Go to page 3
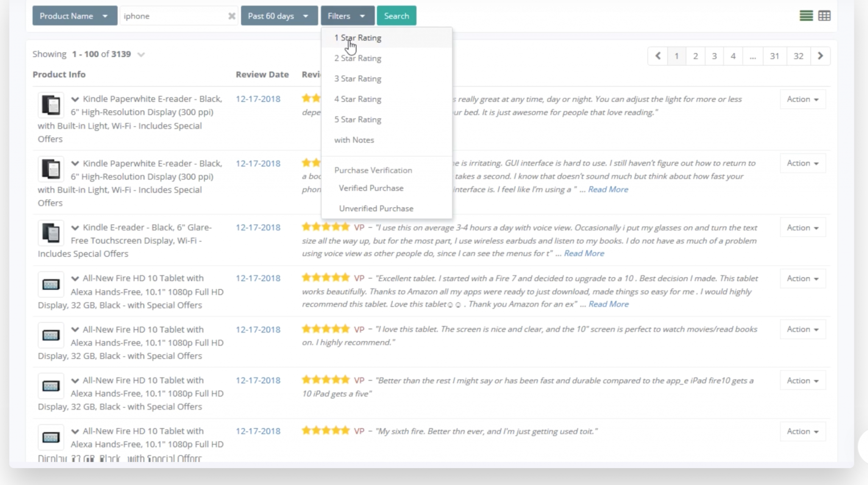Image resolution: width=868 pixels, height=485 pixels. pyautogui.click(x=714, y=56)
